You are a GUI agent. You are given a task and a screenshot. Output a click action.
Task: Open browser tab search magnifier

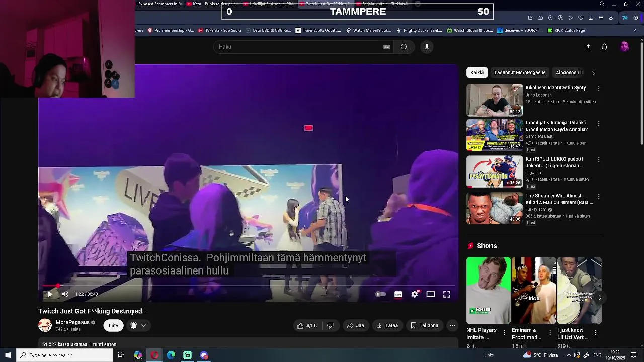tap(602, 4)
